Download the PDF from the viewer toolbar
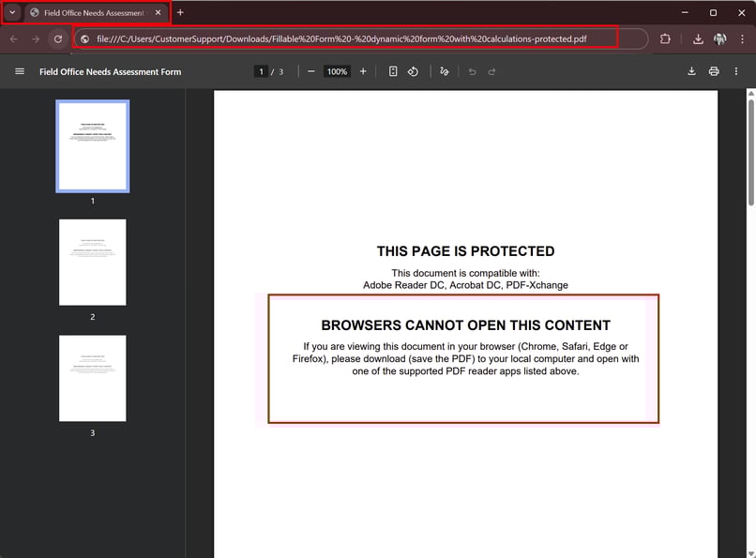This screenshot has width=756, height=558. pos(692,72)
